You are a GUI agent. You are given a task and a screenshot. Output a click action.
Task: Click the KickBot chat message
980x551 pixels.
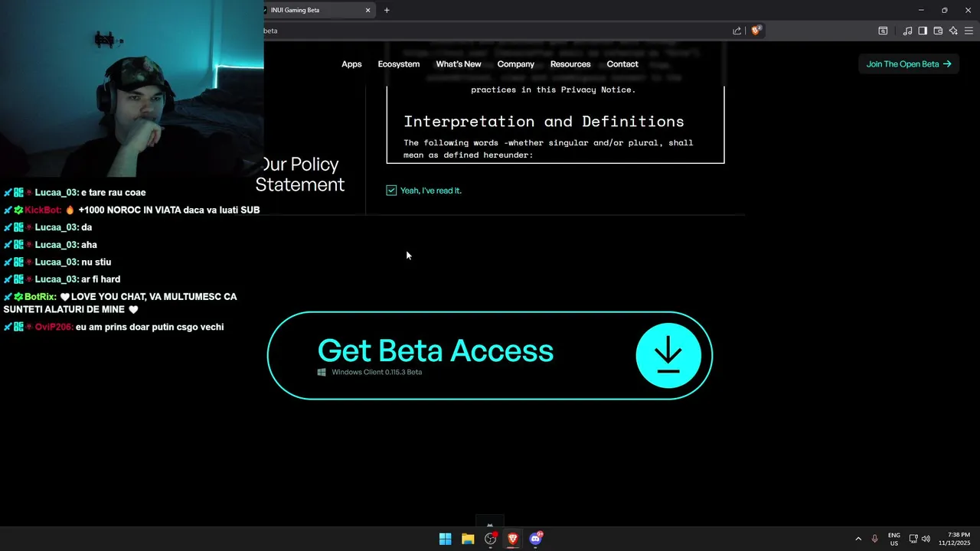click(132, 210)
